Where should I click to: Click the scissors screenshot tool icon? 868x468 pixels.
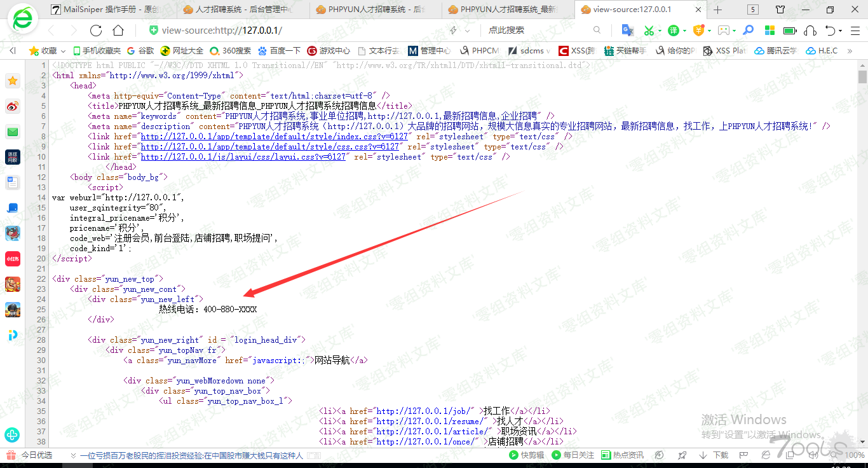pos(648,31)
